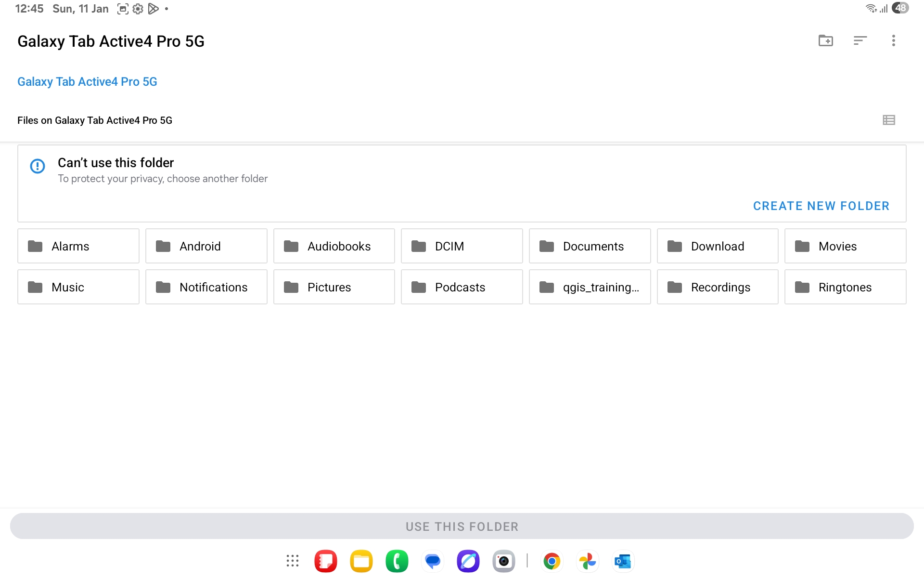This screenshot has height=578, width=924.
Task: Open the three-dot overflow menu
Action: coord(894,41)
